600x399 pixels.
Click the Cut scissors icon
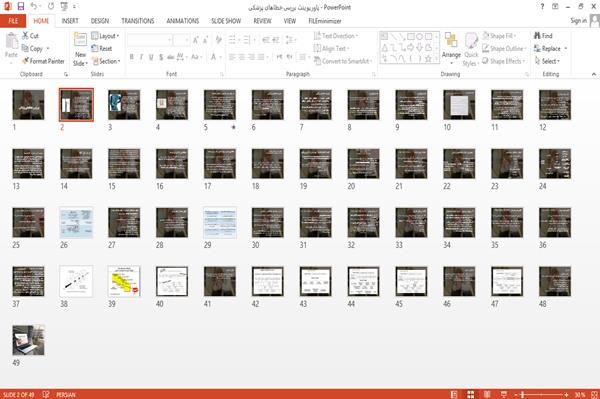(26, 36)
